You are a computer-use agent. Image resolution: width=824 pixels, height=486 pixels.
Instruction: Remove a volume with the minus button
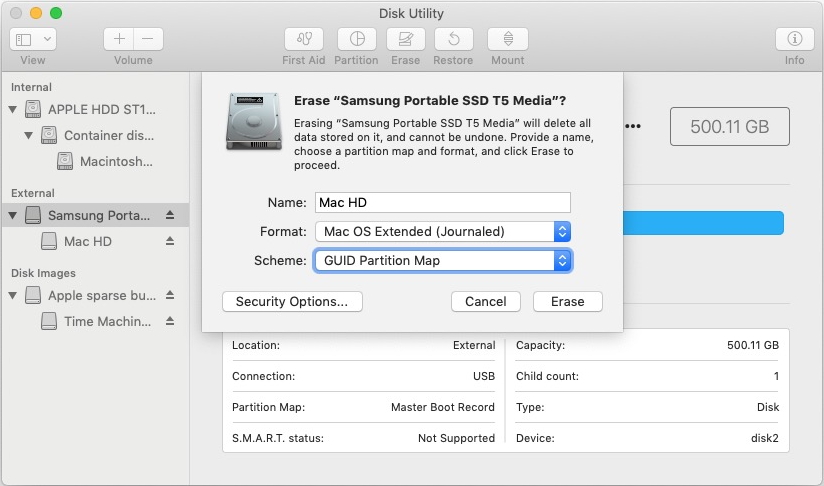coord(148,39)
